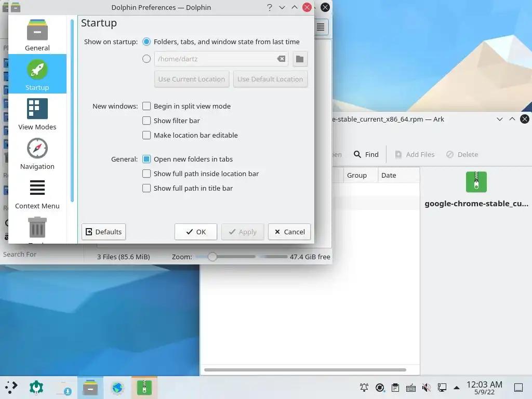This screenshot has width=532, height=399.
Task: Click the help question mark in title bar
Action: click(270, 7)
